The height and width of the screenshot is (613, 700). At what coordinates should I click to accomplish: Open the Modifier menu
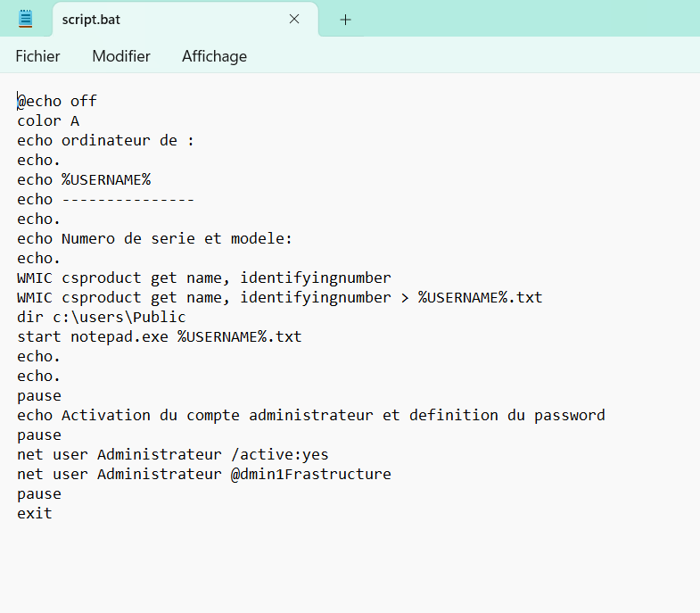click(121, 56)
